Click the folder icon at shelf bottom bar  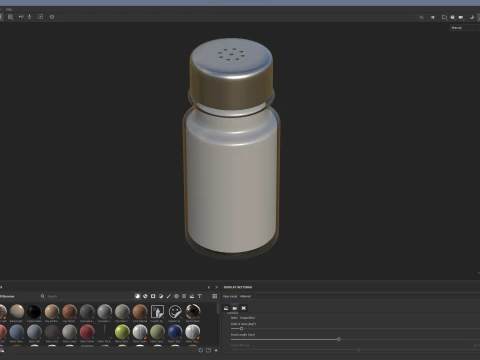click(208, 350)
